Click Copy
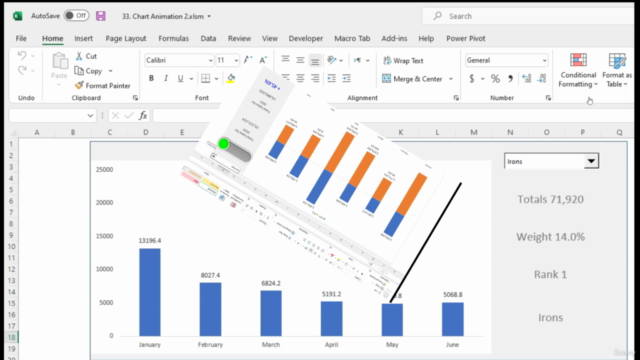This screenshot has height=360, width=640. [89, 71]
